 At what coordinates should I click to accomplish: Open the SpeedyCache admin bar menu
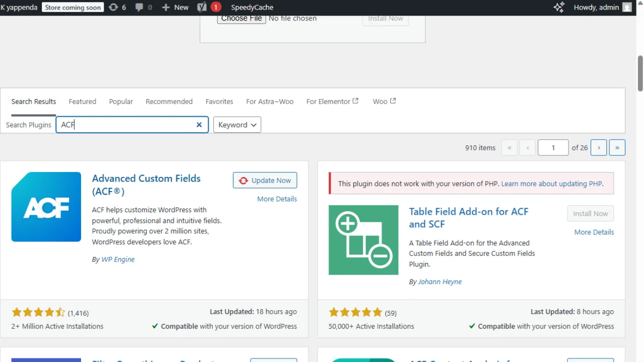point(252,8)
